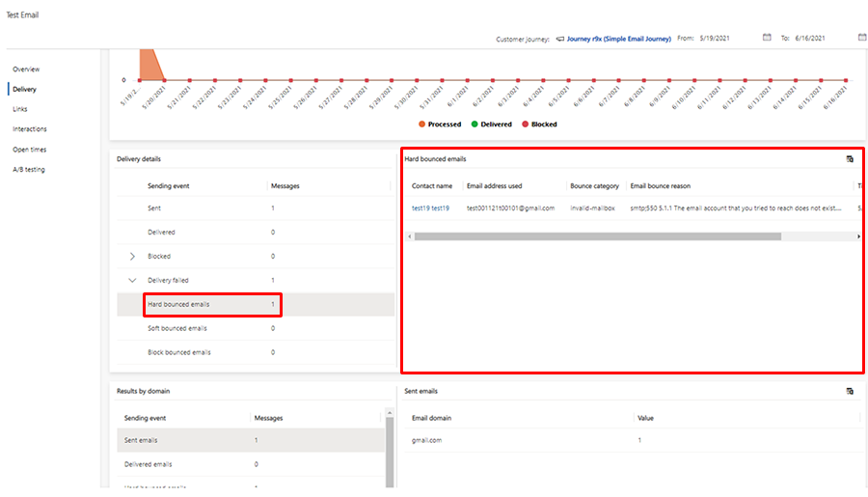This screenshot has height=497, width=868.
Task: Open Journey r9x (Simple Email Journey) link
Action: pos(619,39)
